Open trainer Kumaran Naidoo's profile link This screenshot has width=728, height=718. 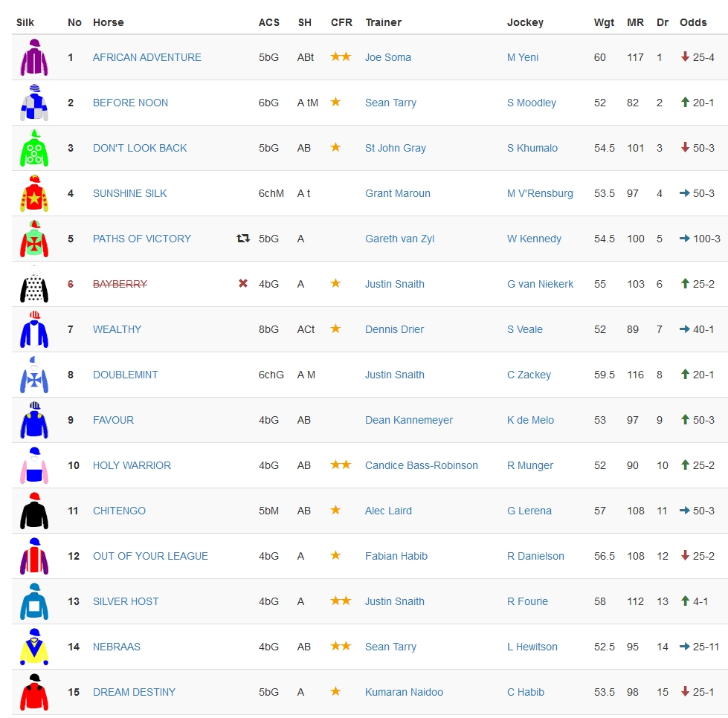click(x=404, y=692)
